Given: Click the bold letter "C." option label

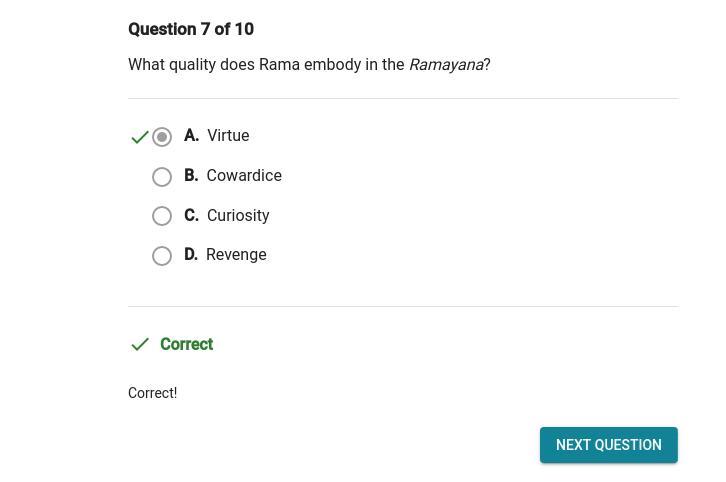Looking at the screenshot, I should click(x=191, y=216).
